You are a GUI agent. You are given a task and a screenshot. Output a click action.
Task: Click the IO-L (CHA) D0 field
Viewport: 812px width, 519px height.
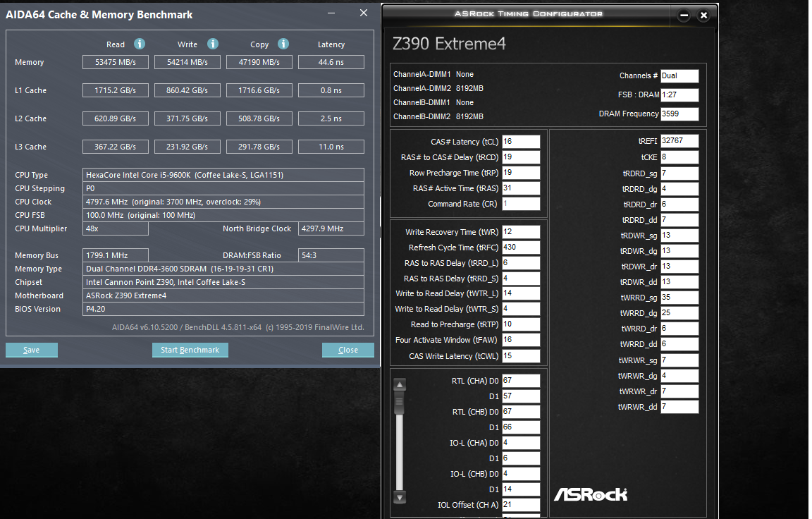click(x=521, y=444)
